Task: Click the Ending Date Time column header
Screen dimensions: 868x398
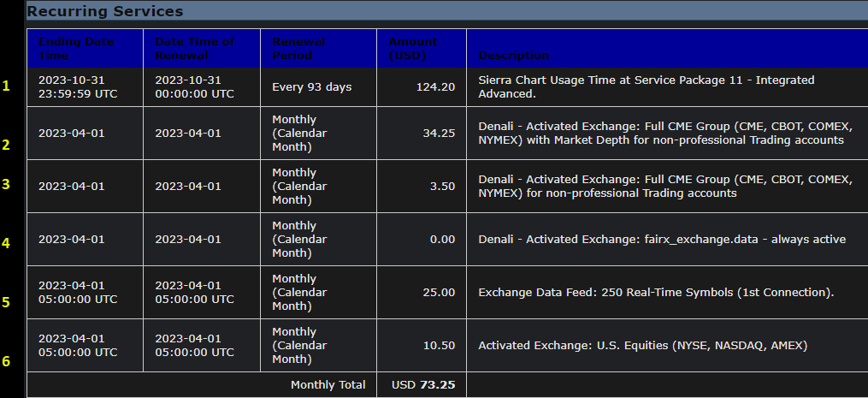Action: point(76,49)
